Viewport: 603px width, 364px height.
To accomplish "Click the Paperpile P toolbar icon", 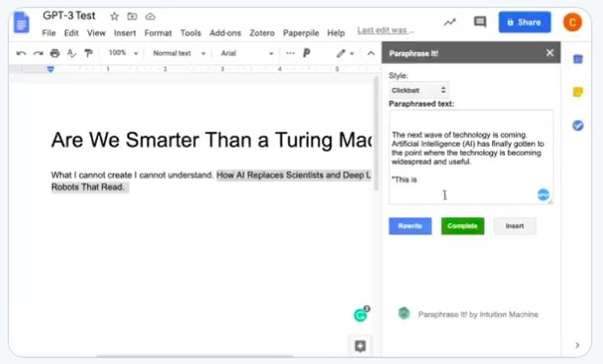I will click(307, 53).
